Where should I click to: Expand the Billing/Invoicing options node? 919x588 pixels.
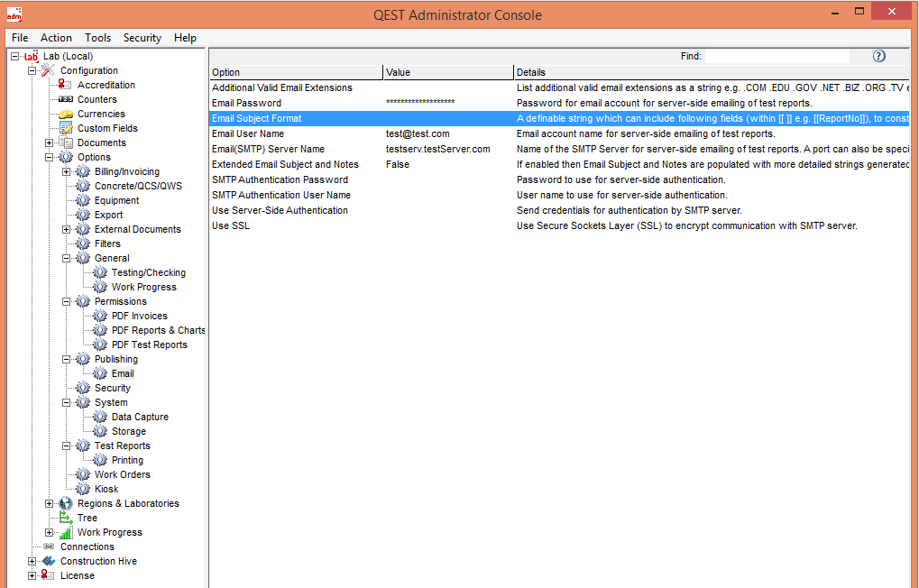tap(67, 171)
